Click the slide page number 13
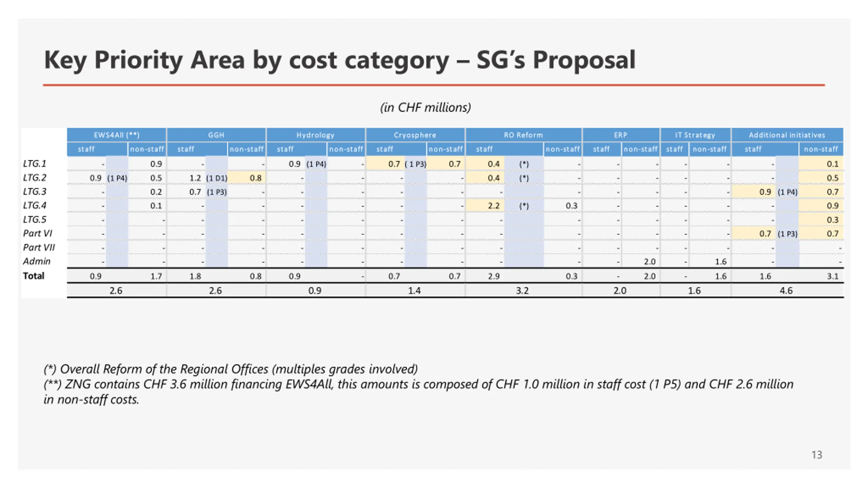Viewport: 868px width, 488px height. [x=817, y=455]
